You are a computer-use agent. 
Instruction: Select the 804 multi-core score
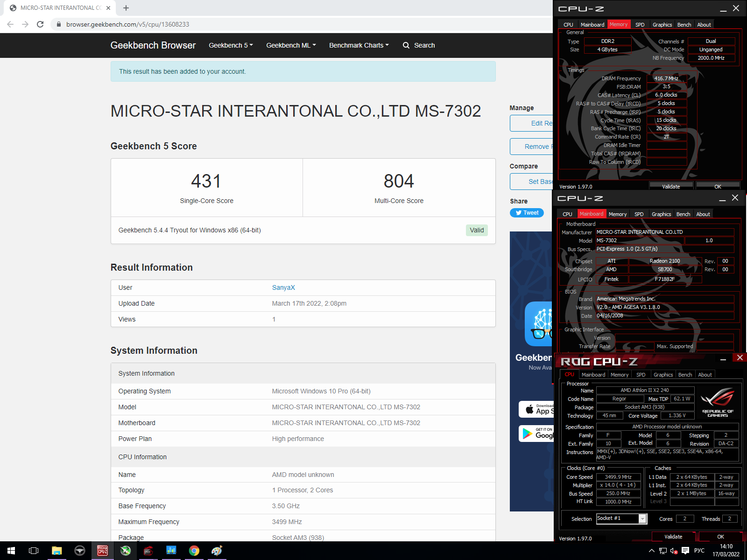(399, 181)
